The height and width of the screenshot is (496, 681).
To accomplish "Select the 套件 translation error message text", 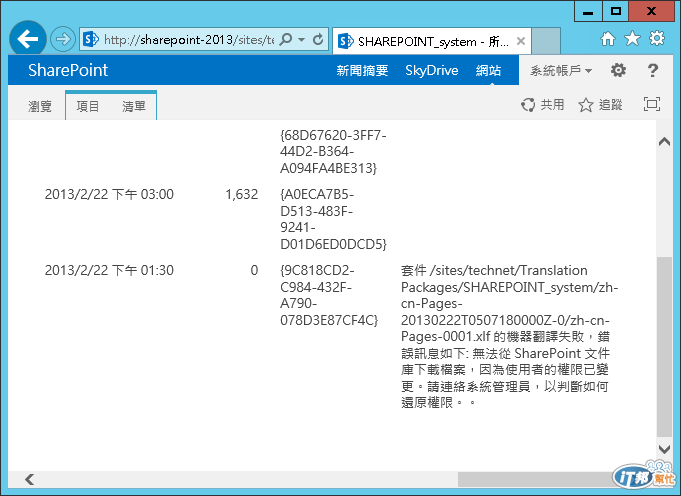I will pyautogui.click(x=509, y=337).
